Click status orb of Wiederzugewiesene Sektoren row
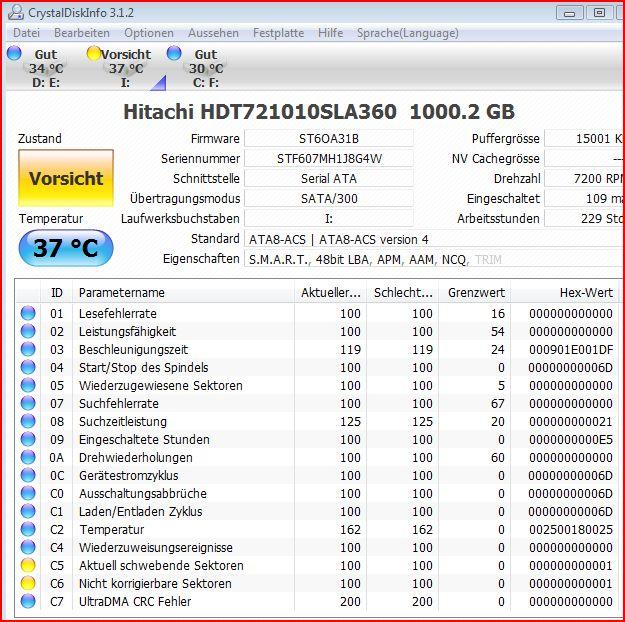The width and height of the screenshot is (625, 622). 28,385
